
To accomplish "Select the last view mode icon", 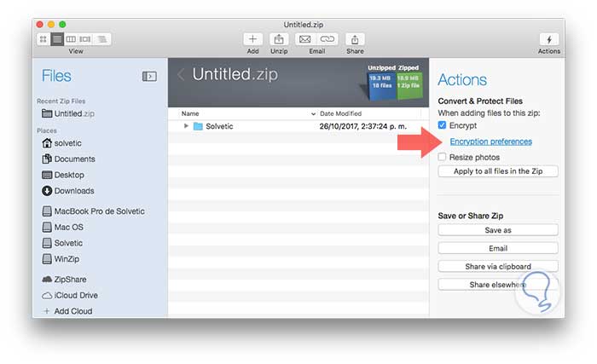I will tap(101, 39).
